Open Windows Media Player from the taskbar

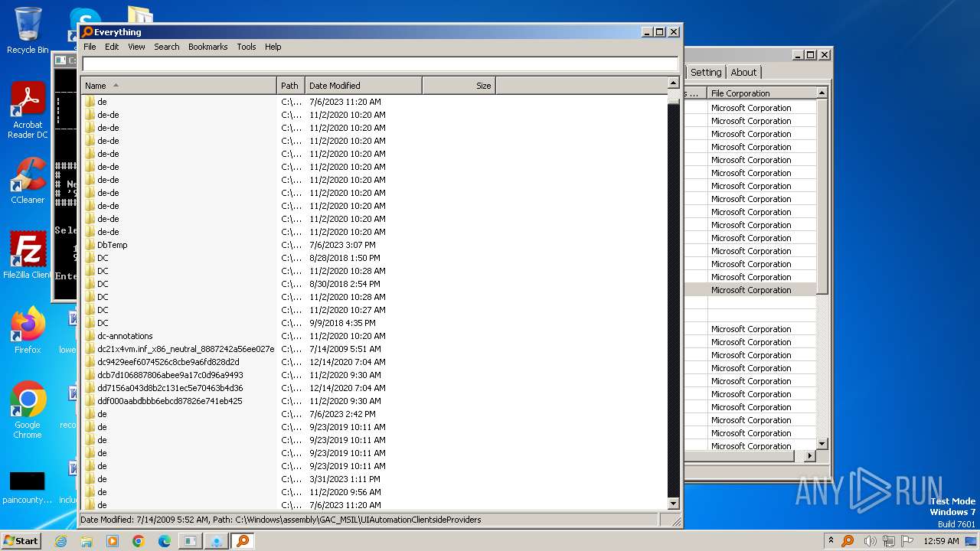(113, 541)
